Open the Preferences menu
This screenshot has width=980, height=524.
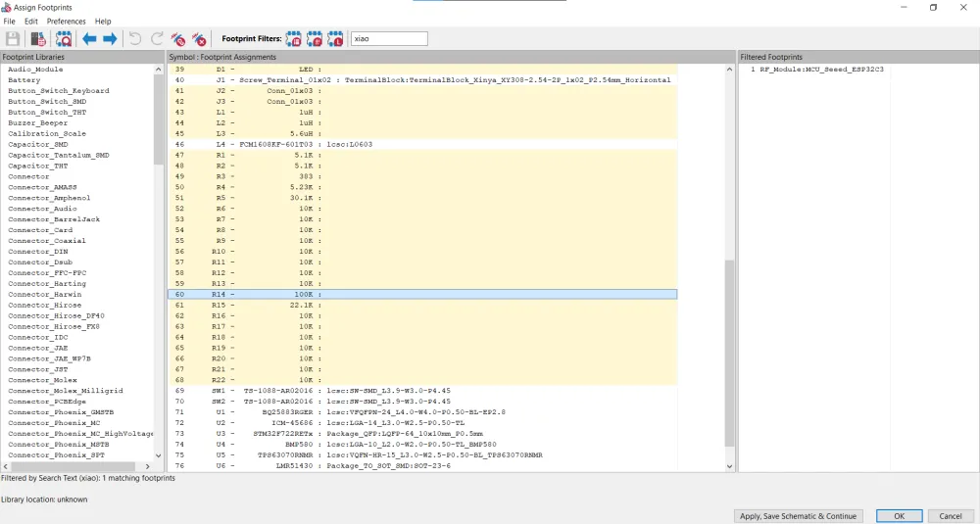pos(66,21)
